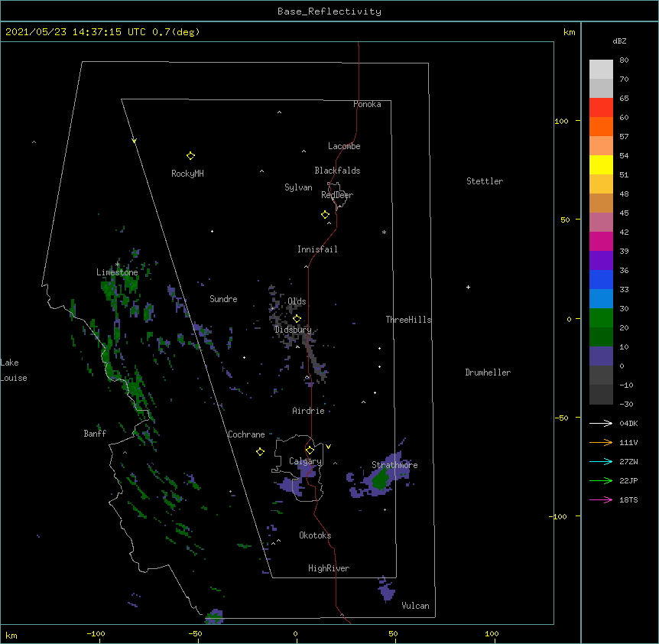Click the Lake Louise label
The height and width of the screenshot is (644, 659).
[14, 370]
